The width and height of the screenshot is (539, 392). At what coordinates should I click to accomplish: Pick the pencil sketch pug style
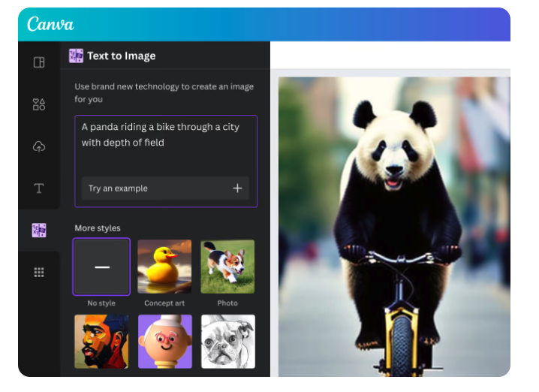227,342
